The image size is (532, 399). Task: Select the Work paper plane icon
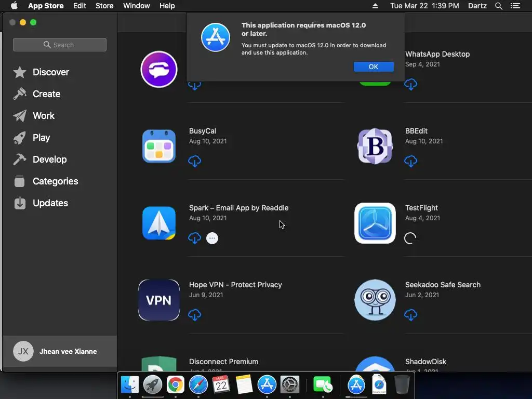(x=20, y=116)
